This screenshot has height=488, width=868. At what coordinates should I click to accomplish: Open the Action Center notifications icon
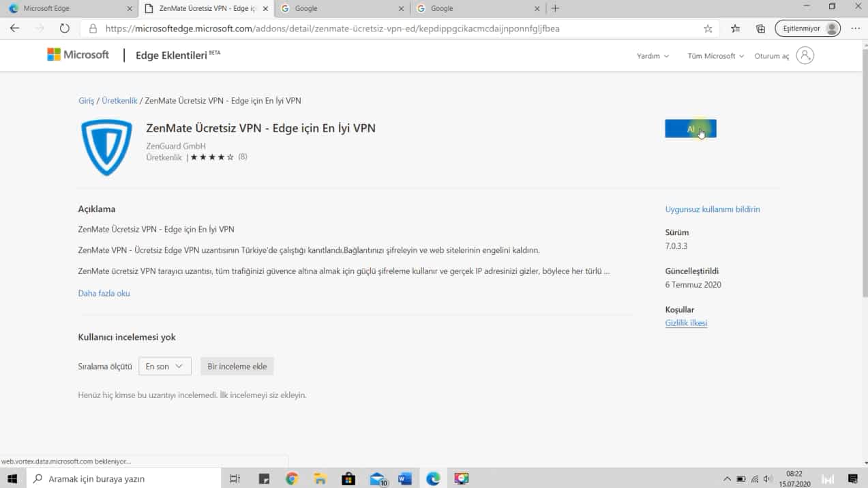point(853,478)
